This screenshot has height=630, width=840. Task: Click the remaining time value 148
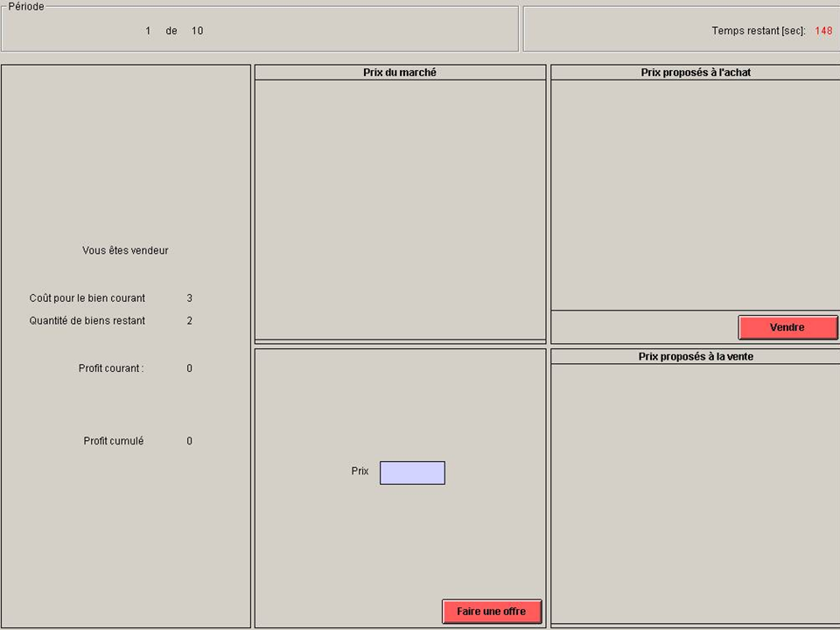(x=823, y=31)
